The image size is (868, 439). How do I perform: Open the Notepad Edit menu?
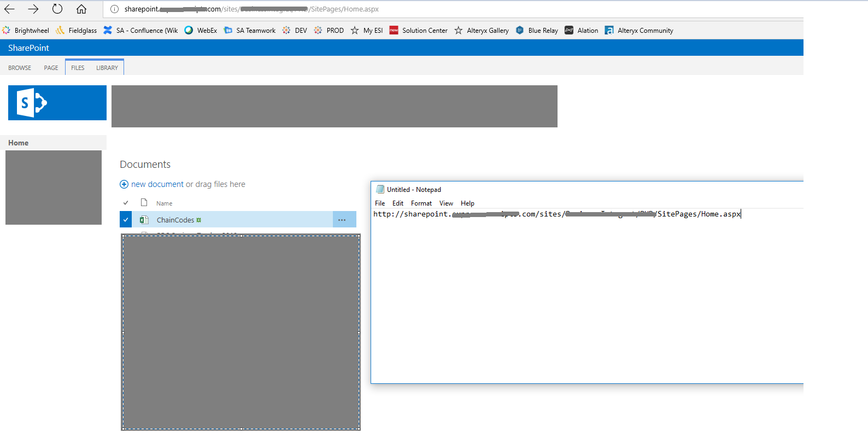coord(398,203)
